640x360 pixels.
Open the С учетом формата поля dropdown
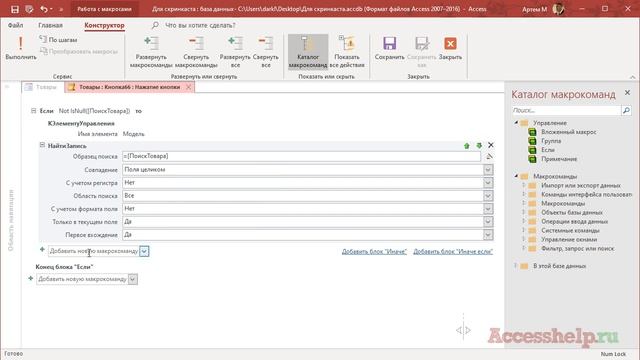click(488, 209)
